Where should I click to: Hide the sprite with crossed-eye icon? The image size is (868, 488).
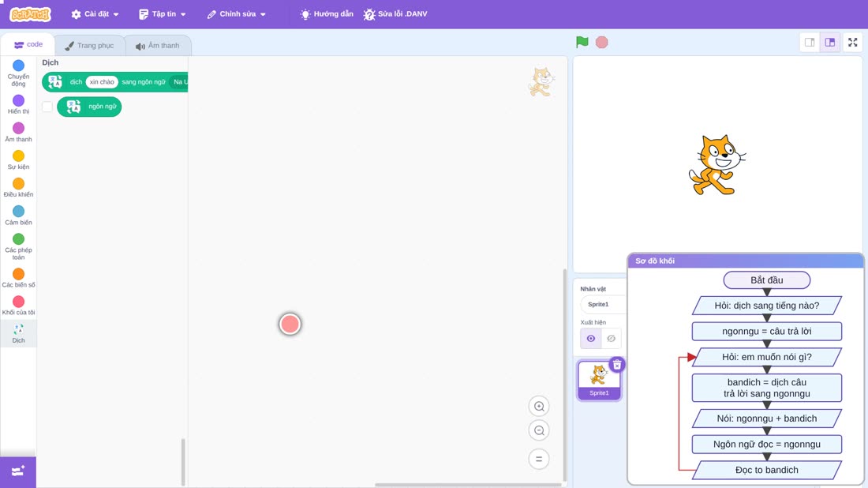point(611,339)
